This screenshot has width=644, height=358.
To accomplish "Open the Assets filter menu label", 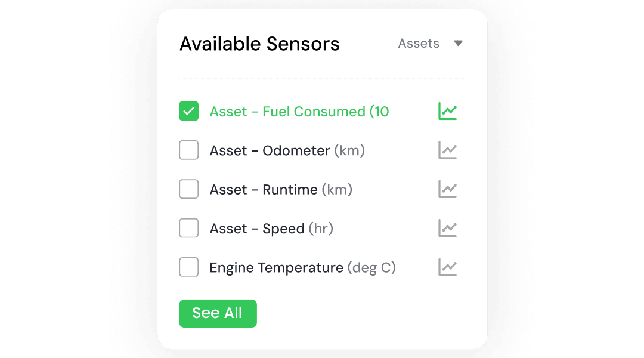I will tap(419, 43).
